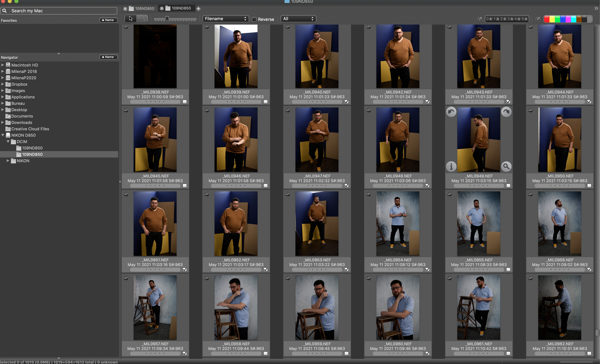Enable the Reverse sort checkbox

click(254, 19)
